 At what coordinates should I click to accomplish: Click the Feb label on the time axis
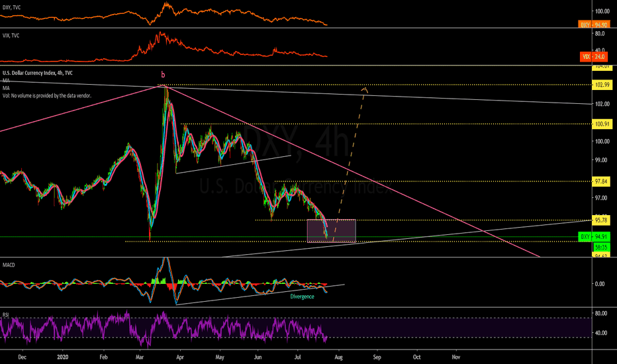pyautogui.click(x=103, y=357)
